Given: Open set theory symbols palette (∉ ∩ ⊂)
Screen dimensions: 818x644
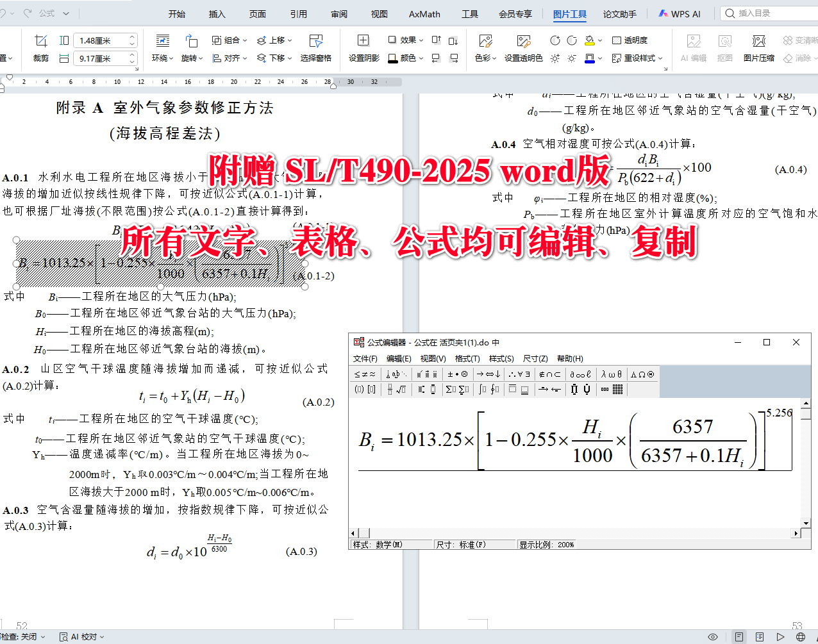Looking at the screenshot, I should tap(550, 374).
